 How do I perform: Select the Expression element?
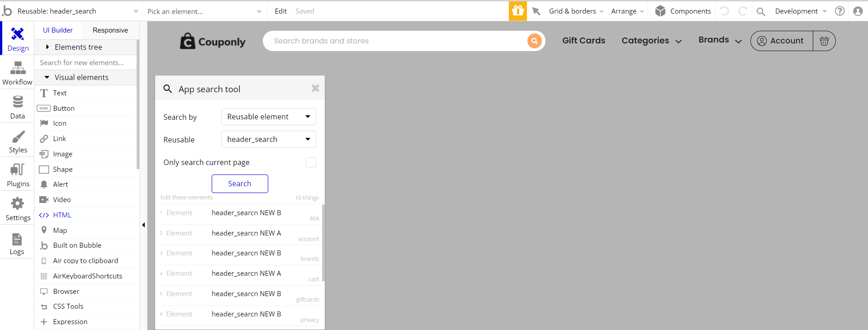click(86, 322)
